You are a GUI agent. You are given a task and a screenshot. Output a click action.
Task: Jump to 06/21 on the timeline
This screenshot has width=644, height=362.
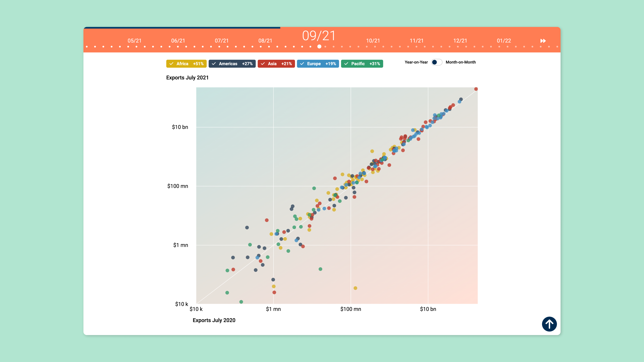(x=178, y=41)
